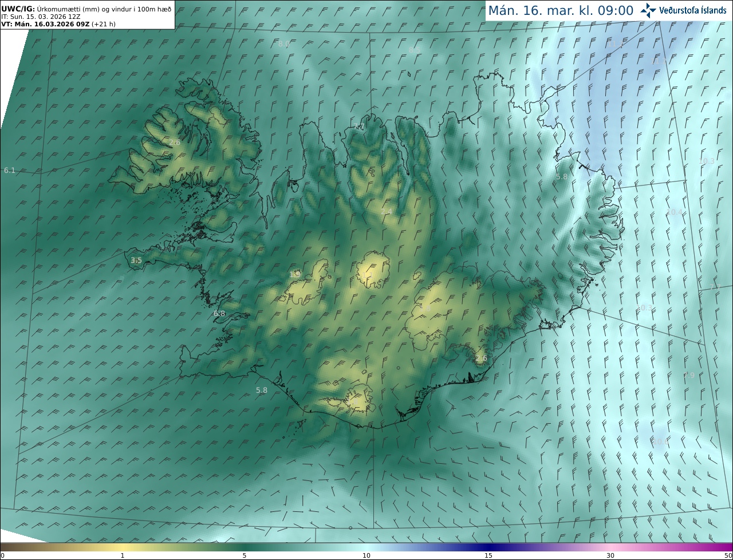
Task: Click the Veðurstofa Íslands logo icon
Action: (x=648, y=10)
